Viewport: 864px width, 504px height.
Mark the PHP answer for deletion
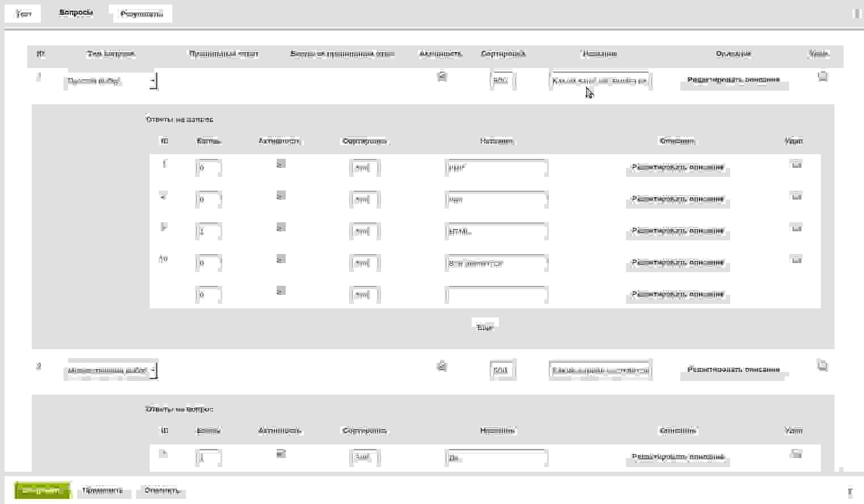point(797,164)
